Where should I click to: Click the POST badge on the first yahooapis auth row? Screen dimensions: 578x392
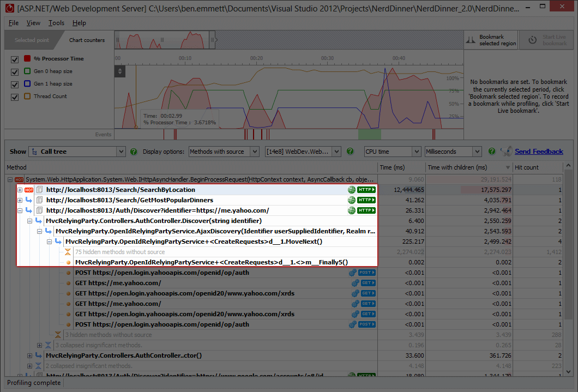[366, 273]
